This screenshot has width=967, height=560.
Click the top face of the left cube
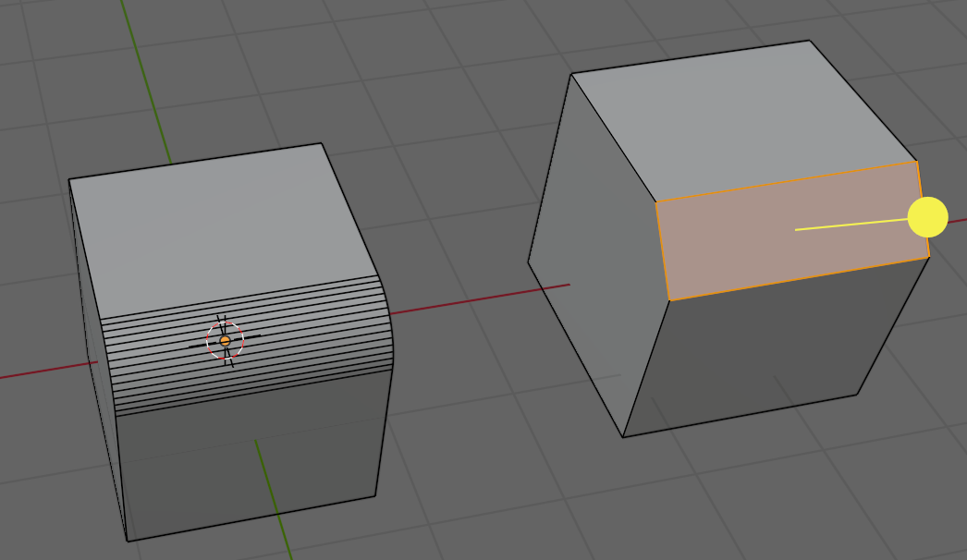click(222, 231)
